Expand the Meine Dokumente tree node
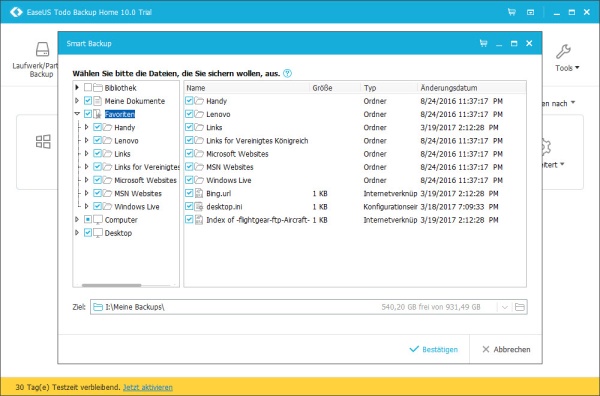Image resolution: width=600 pixels, height=396 pixels. pyautogui.click(x=77, y=101)
